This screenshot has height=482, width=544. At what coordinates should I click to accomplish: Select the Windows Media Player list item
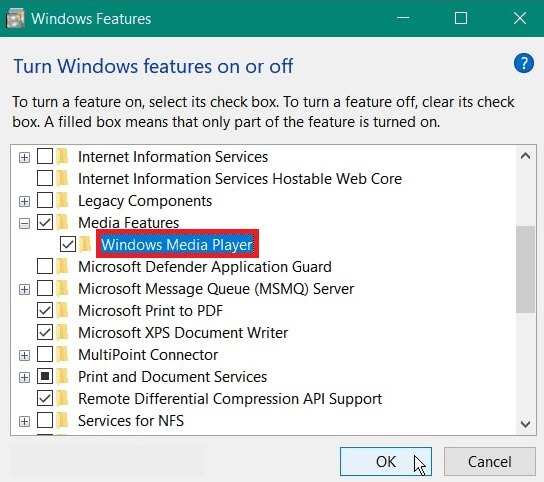pos(177,245)
